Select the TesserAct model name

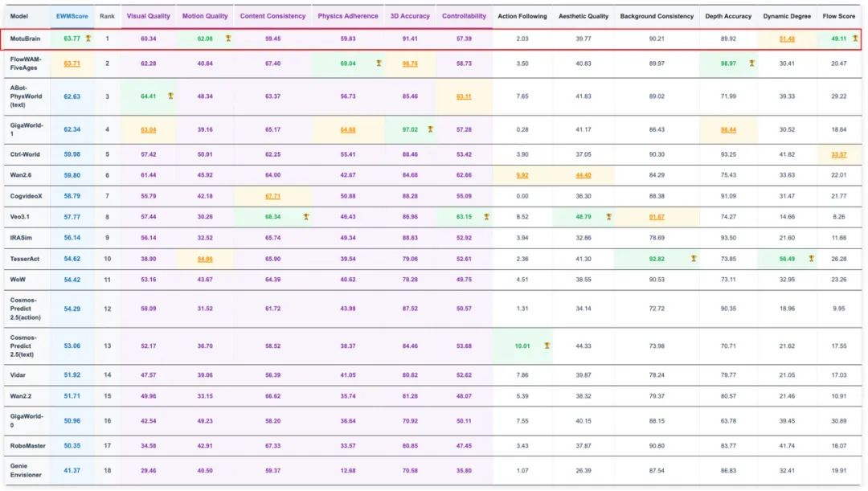(24, 259)
